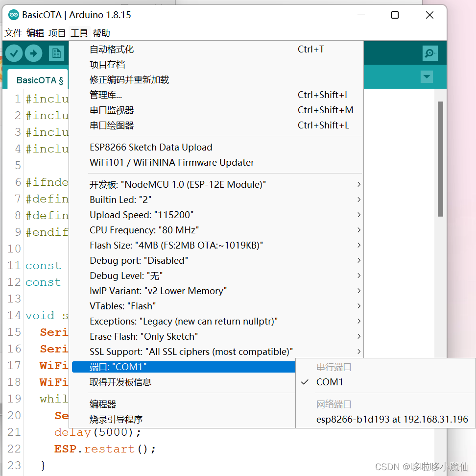Screen dimensions: 476x476
Task: Expand the 开发板 NodeMCU 1.0 submenu
Action: pos(216,184)
